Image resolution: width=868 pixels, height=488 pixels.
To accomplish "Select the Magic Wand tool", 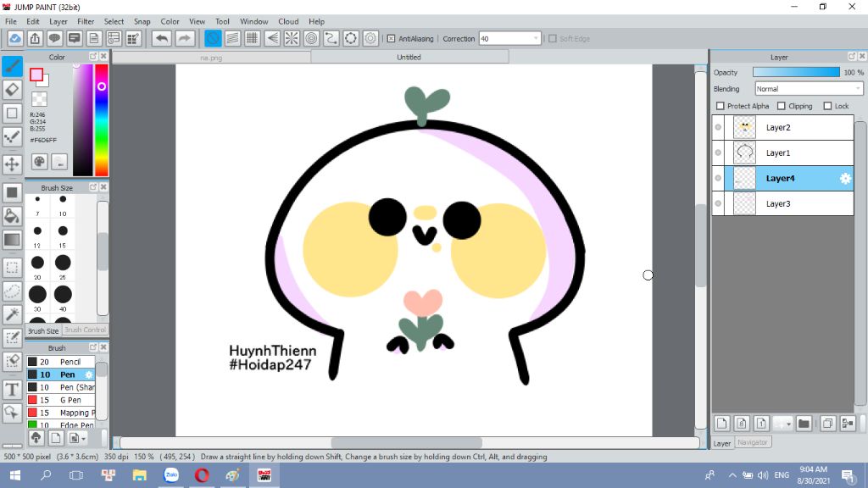I will 12,314.
